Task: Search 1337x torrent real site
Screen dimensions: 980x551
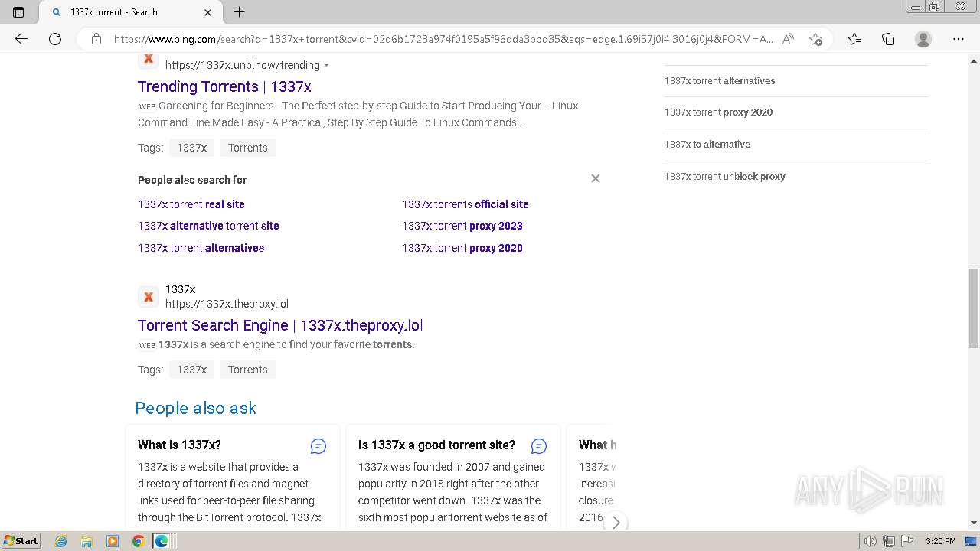Action: point(191,204)
